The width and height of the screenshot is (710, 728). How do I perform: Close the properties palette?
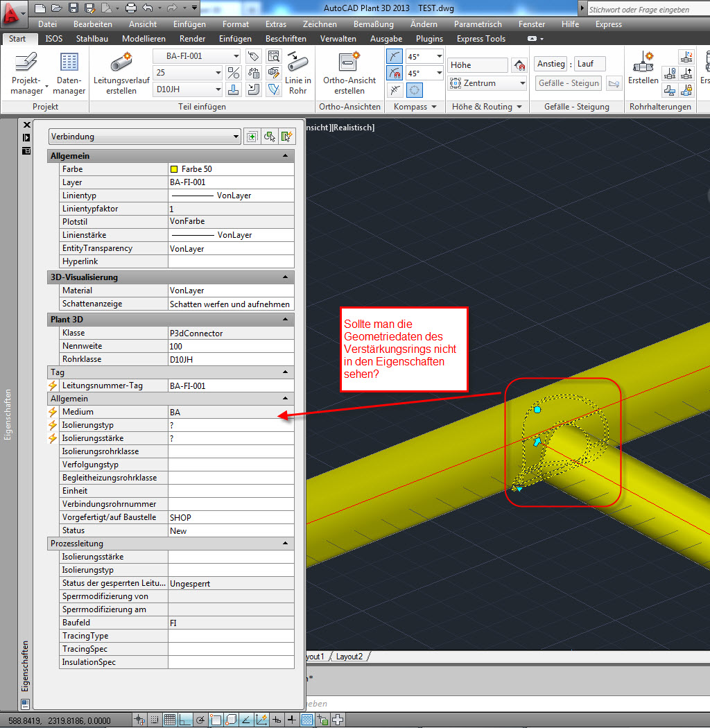tap(26, 125)
